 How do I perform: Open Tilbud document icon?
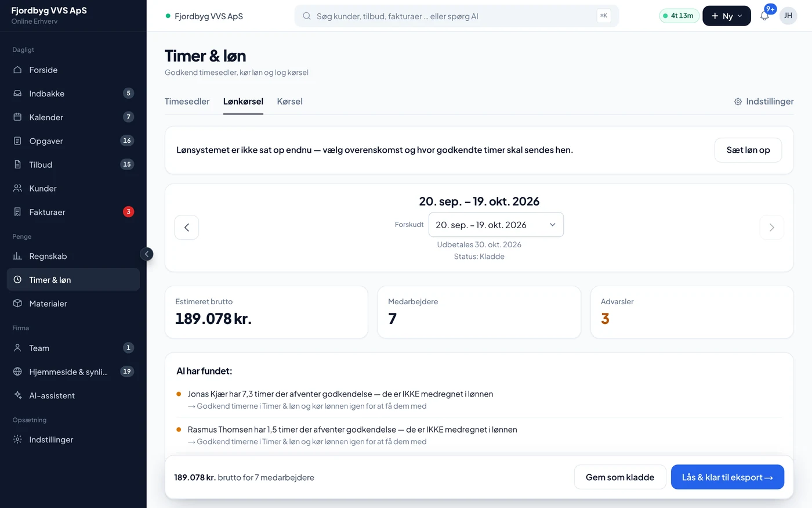pos(17,164)
